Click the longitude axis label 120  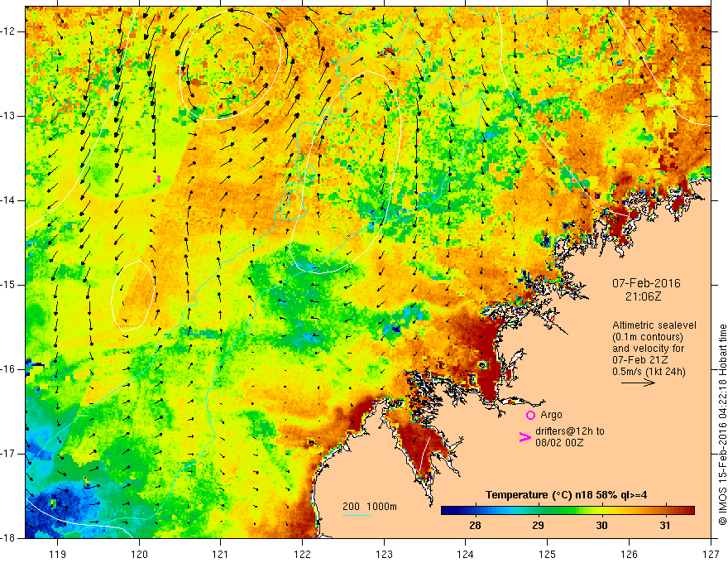pos(139,554)
